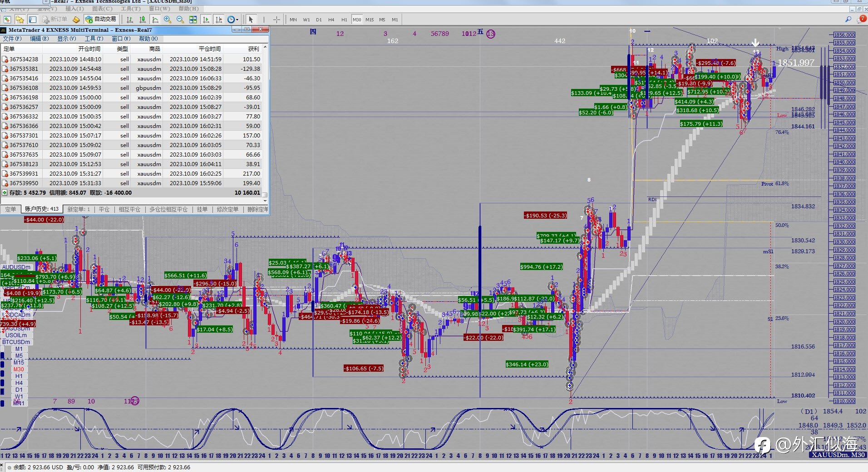Screen dimensions: 868x472
Task: Click the BTCUSDm symbol button on chart
Action: coord(16,342)
